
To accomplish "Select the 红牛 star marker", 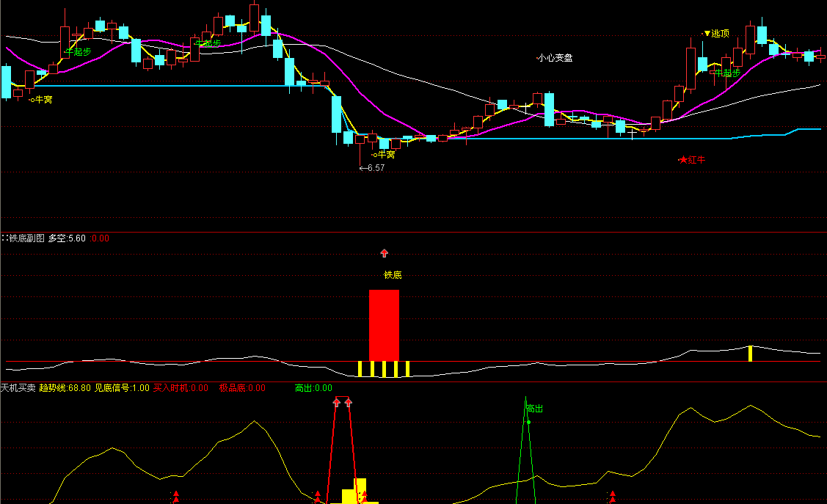I will pyautogui.click(x=692, y=160).
